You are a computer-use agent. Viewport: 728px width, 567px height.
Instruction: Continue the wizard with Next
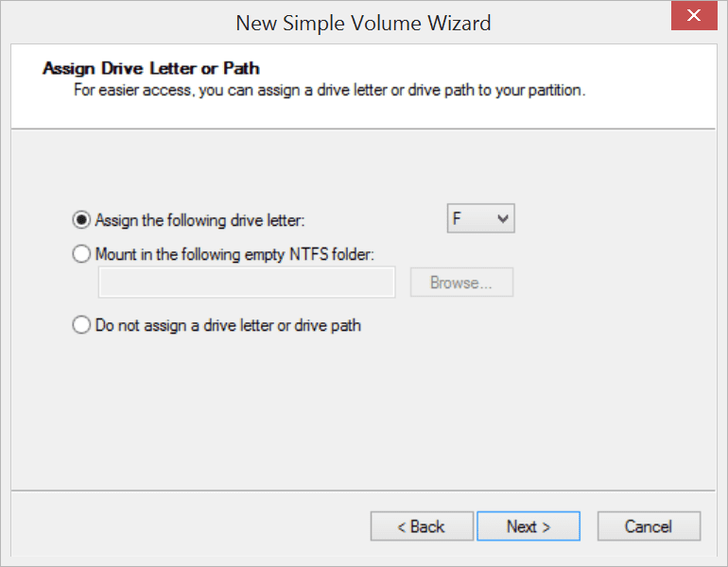(x=529, y=526)
